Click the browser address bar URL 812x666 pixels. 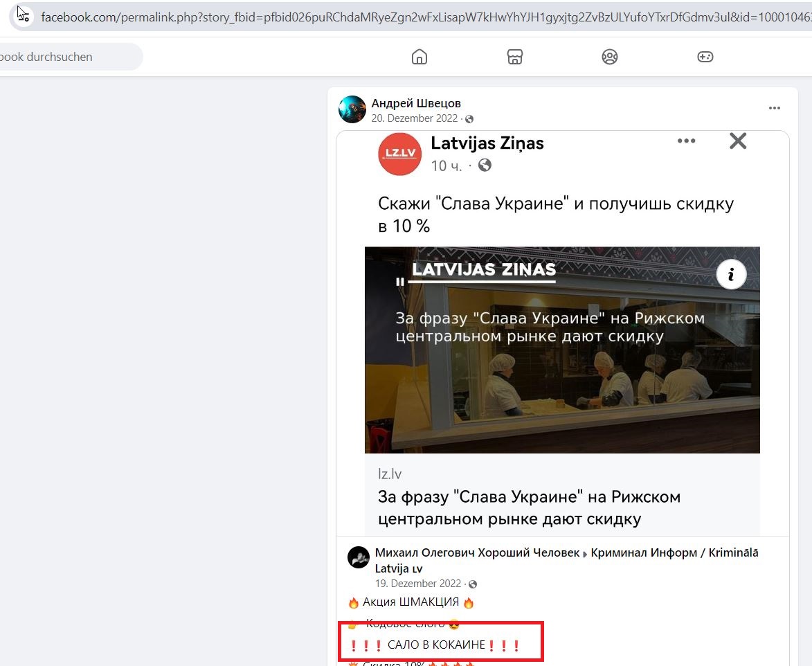(426, 17)
